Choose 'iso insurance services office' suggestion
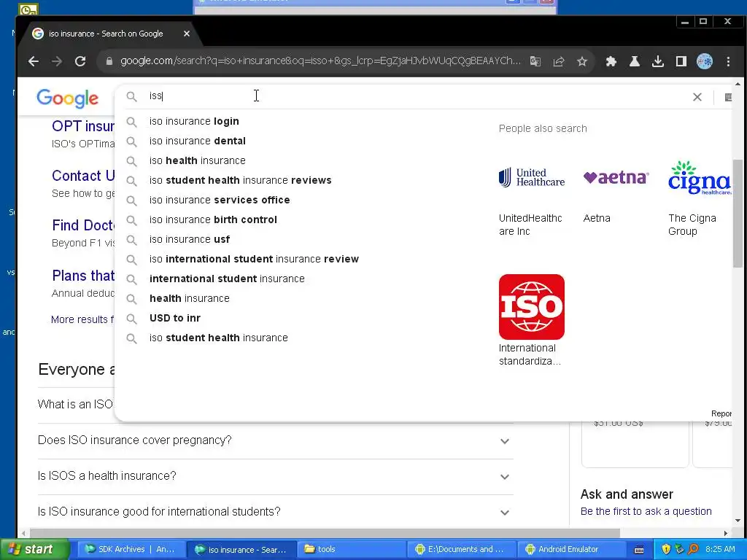The image size is (747, 560). pyautogui.click(x=220, y=200)
